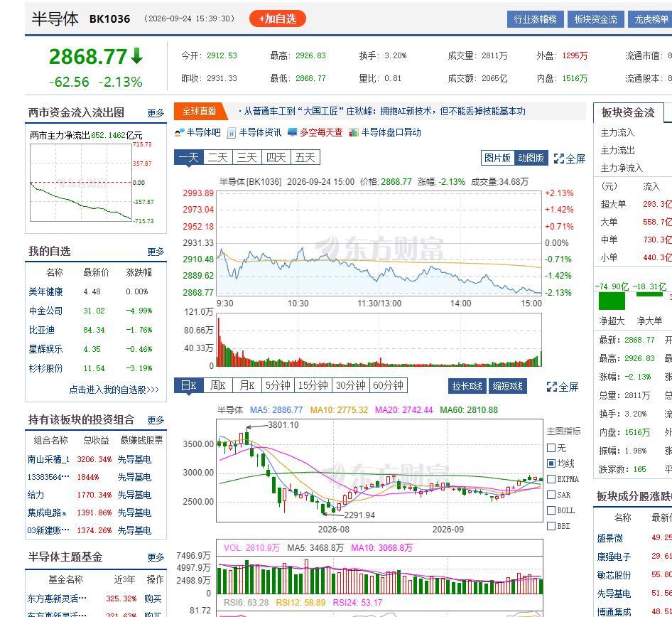Switch to 动图版 chart mode
Viewport: 672px width, 617px height.
[x=531, y=158]
